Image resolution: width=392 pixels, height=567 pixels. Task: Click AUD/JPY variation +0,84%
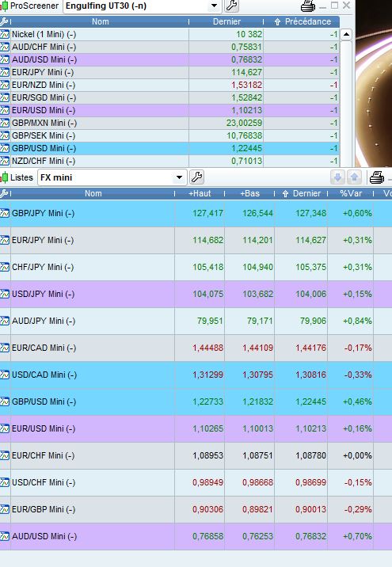(x=357, y=321)
